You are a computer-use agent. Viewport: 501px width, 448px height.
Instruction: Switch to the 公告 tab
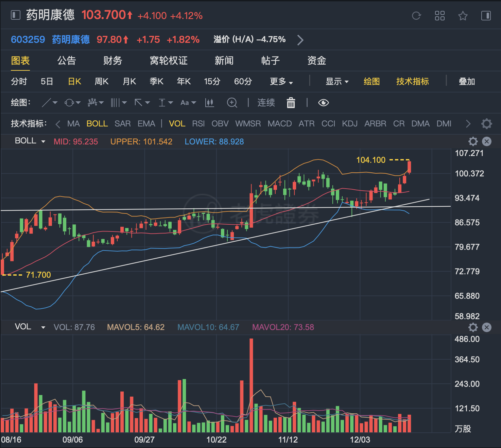(x=67, y=61)
